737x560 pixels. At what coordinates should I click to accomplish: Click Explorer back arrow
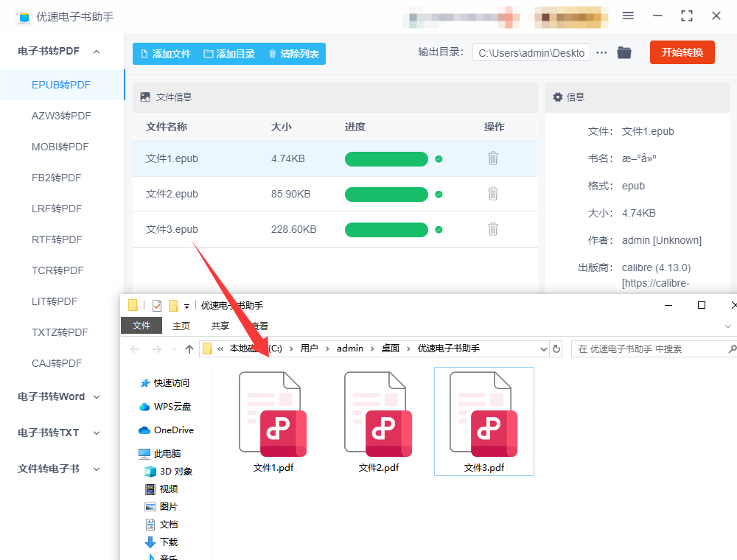[x=135, y=349]
